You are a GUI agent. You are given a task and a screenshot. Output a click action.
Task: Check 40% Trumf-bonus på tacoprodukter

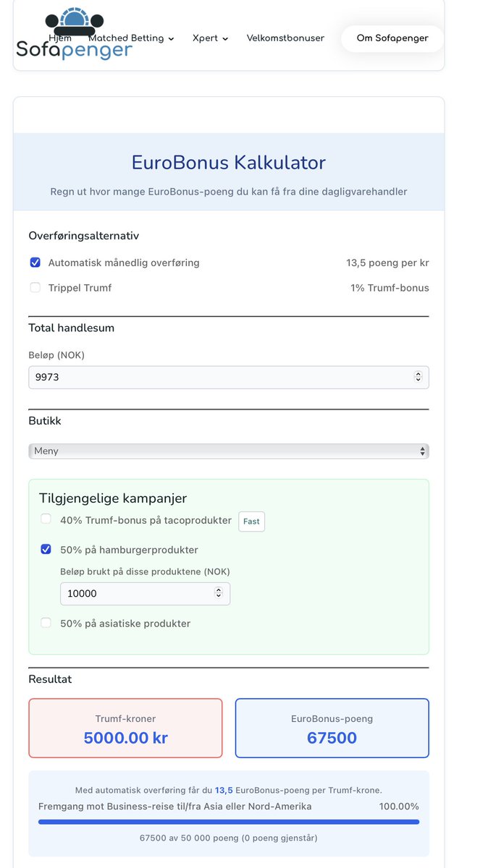(x=46, y=519)
